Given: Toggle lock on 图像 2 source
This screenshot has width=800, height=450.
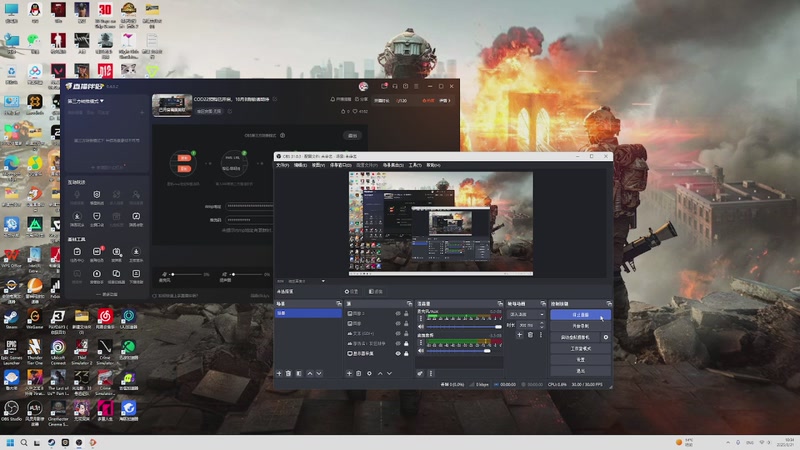Looking at the screenshot, I should 406,313.
